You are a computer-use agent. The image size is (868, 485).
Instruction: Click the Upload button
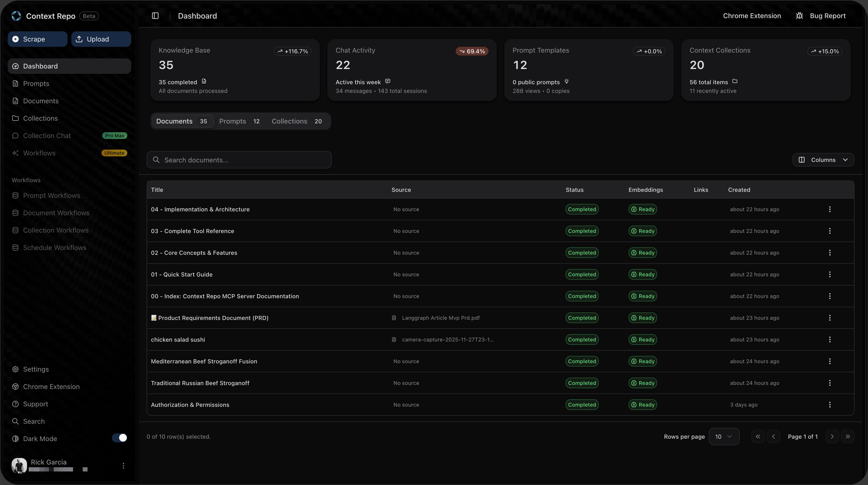(x=101, y=39)
